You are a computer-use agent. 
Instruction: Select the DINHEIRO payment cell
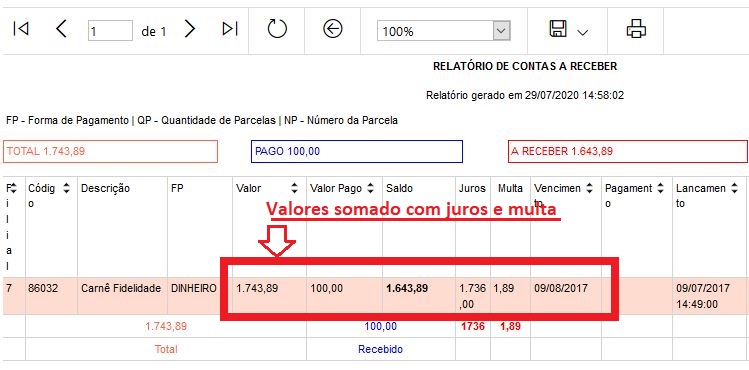(x=193, y=288)
